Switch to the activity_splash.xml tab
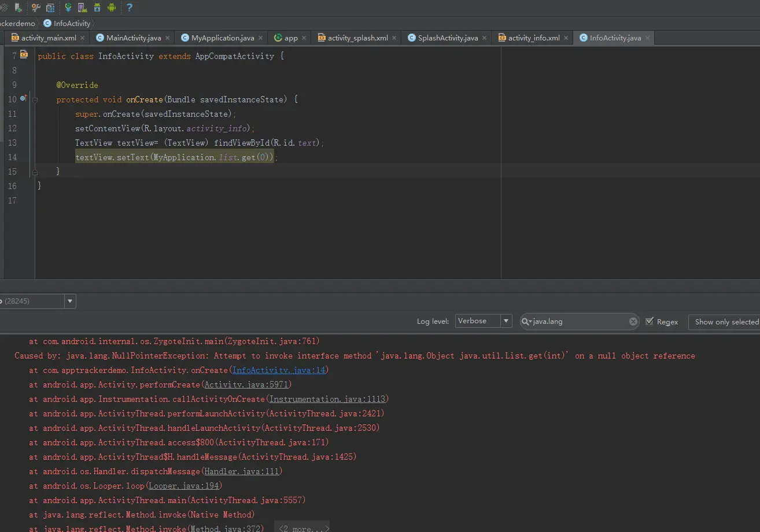The image size is (760, 532). pos(357,38)
